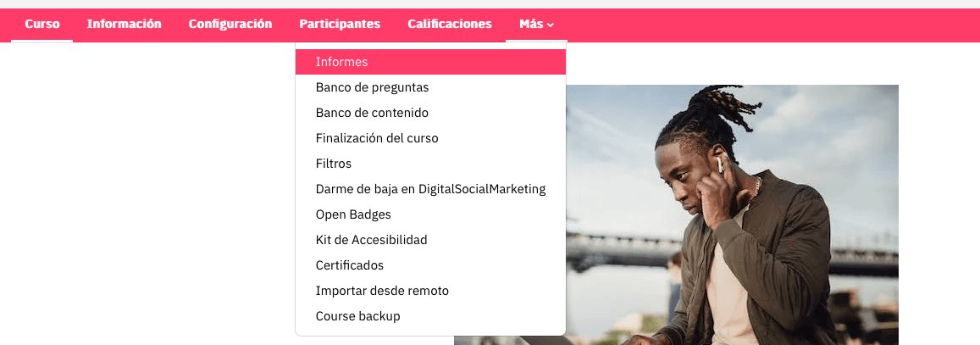The image size is (980, 345).
Task: Select Course backup entry
Action: coord(430,316)
